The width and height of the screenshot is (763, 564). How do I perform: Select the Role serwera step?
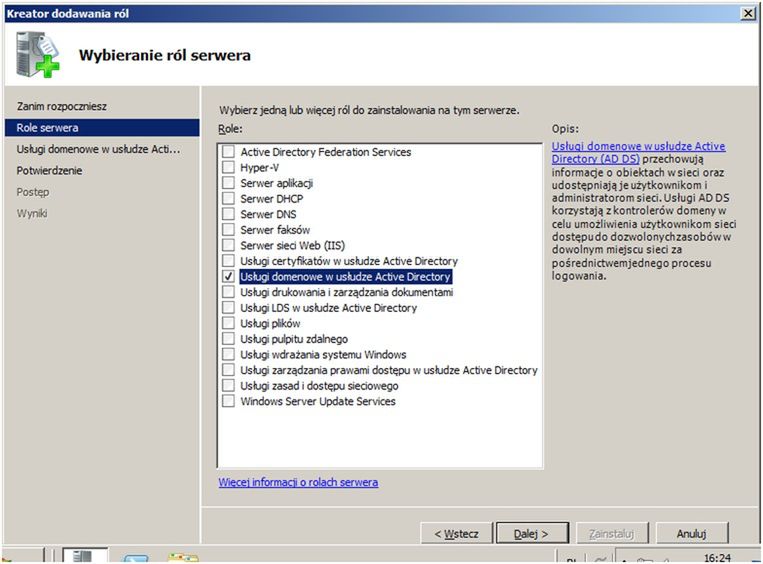(102, 127)
